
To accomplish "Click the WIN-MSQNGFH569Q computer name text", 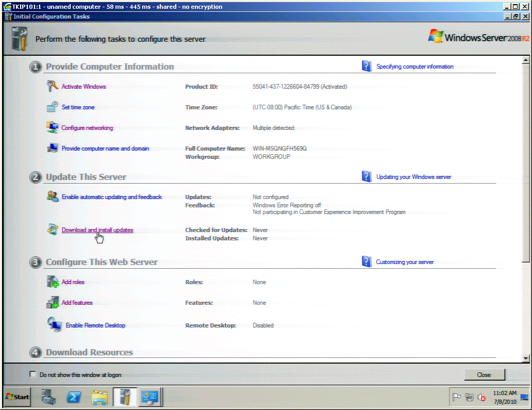I will (x=279, y=149).
